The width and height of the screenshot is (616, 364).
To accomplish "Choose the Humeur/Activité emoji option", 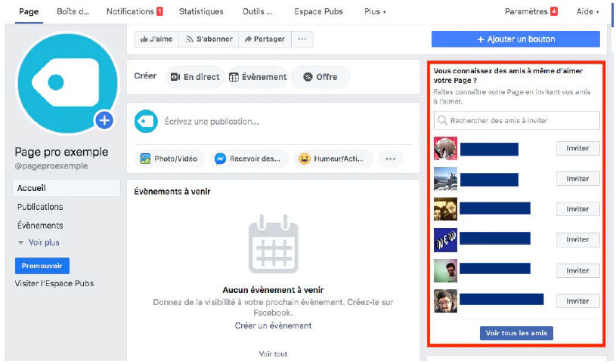I will [332, 159].
